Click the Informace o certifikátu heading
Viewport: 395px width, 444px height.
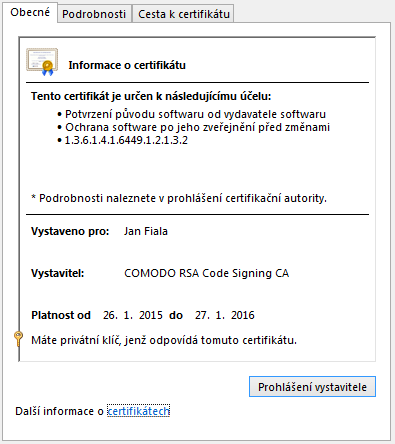coord(127,65)
